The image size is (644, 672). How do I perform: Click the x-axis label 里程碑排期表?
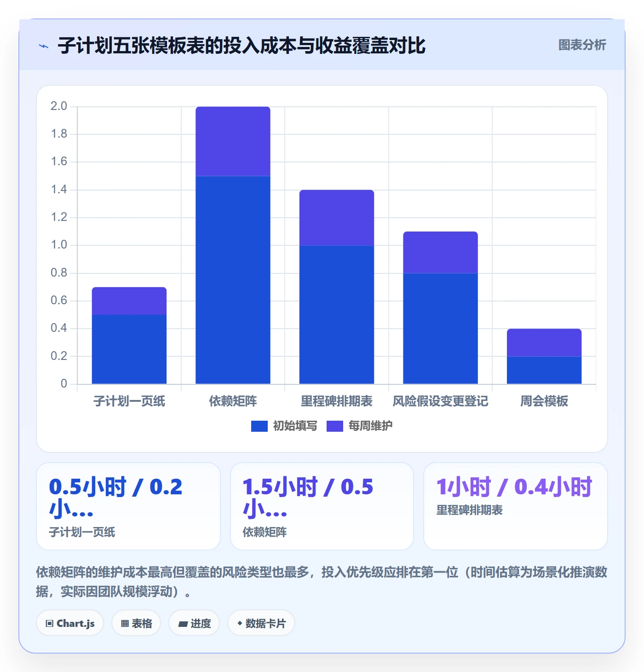(337, 401)
